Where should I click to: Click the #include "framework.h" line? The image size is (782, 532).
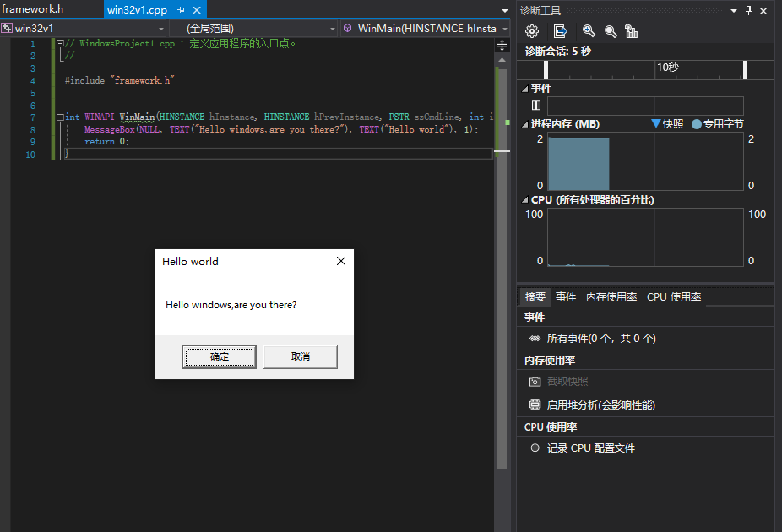click(x=119, y=80)
